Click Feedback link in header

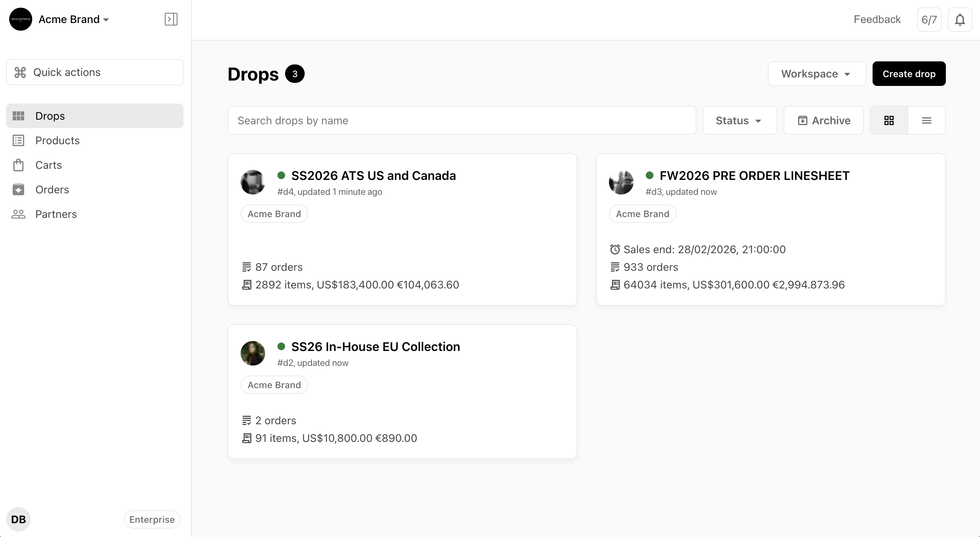click(x=877, y=20)
